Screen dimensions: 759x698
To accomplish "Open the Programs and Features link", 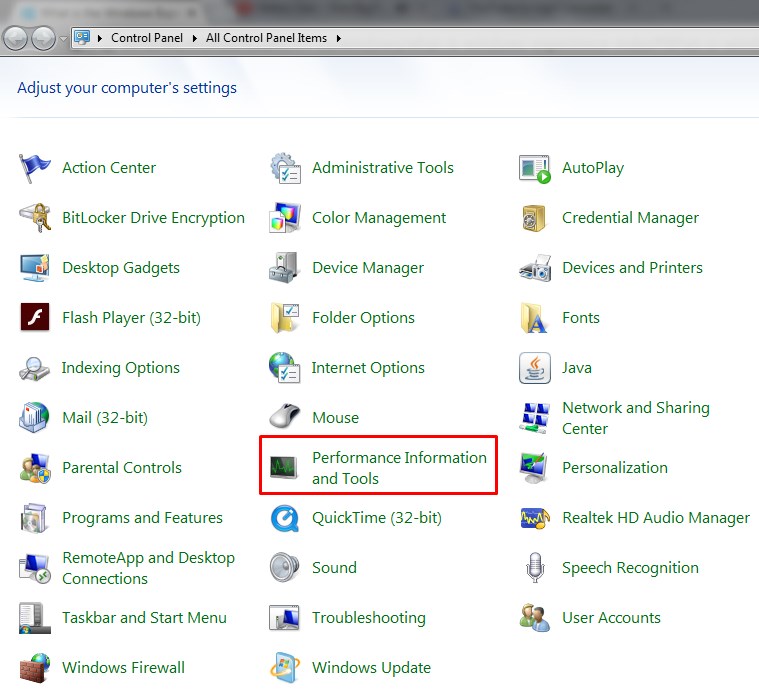I will [x=142, y=518].
